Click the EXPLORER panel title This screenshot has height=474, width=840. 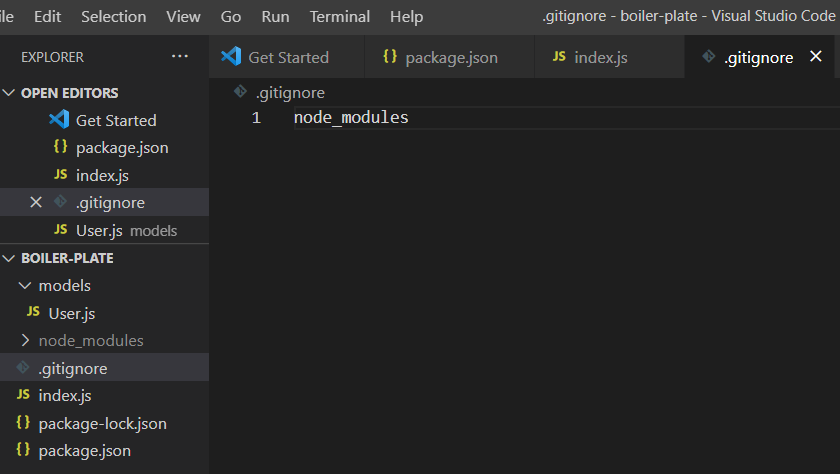[52, 57]
